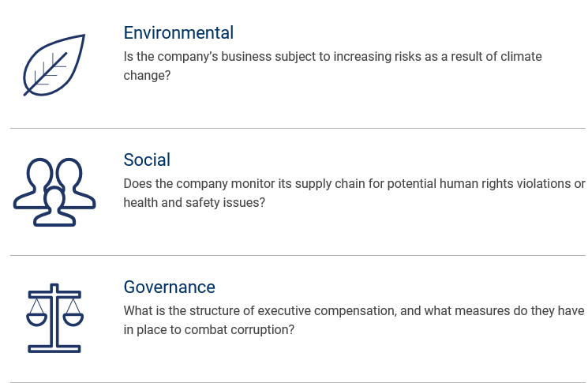
Task: Select the Governance heading
Action: click(169, 287)
